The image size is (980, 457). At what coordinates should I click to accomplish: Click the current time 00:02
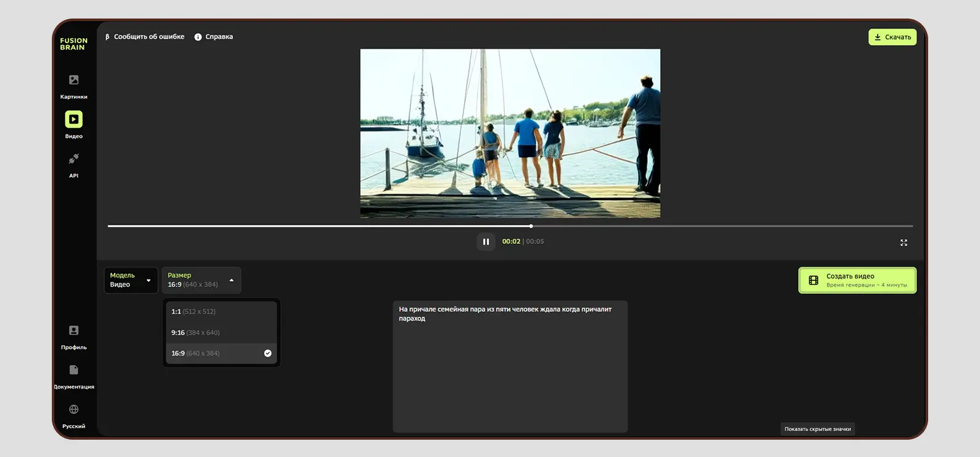[511, 241]
